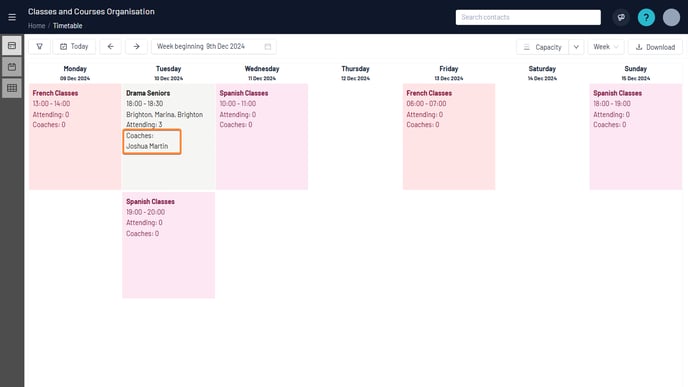The image size is (688, 387).
Task: Select the top sidebar panel icon
Action: point(12,46)
